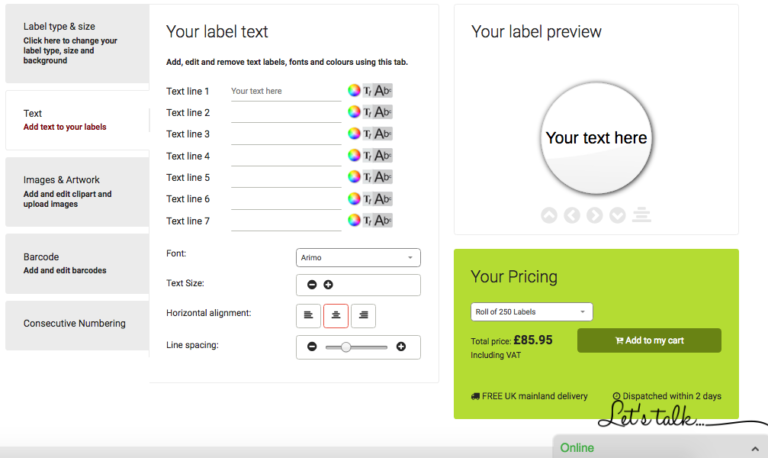The image size is (768, 458).
Task: Set horizontal alignment to centre
Action: 336,315
